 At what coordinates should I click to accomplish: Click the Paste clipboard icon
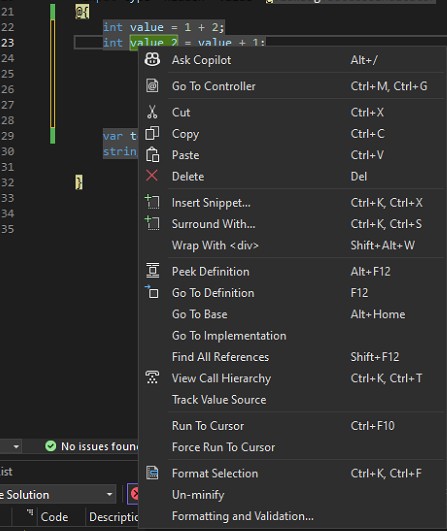tap(152, 155)
